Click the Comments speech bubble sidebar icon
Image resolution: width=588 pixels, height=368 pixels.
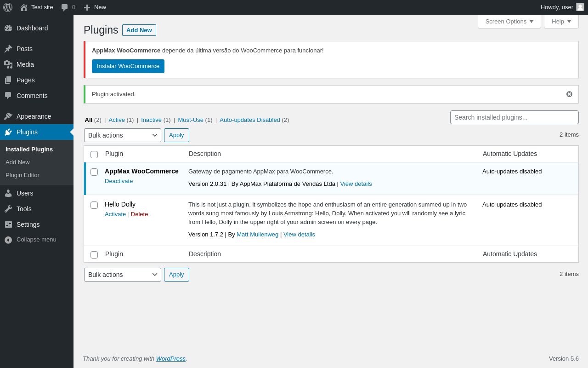coord(8,96)
